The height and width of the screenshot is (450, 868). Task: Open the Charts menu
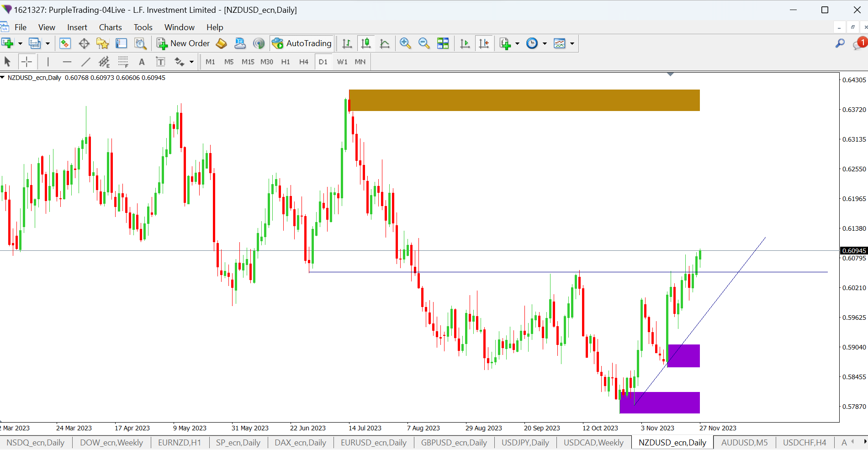[x=110, y=27]
